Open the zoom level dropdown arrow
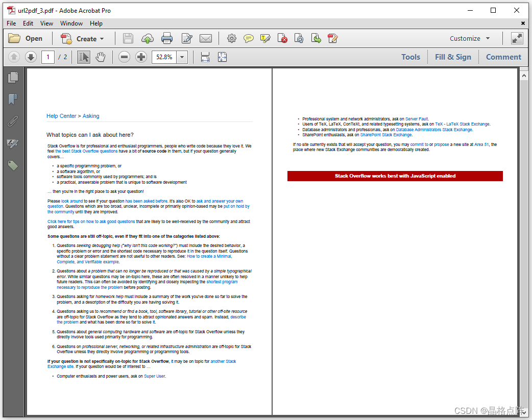Viewport: 532px width, 420px height. (x=182, y=57)
